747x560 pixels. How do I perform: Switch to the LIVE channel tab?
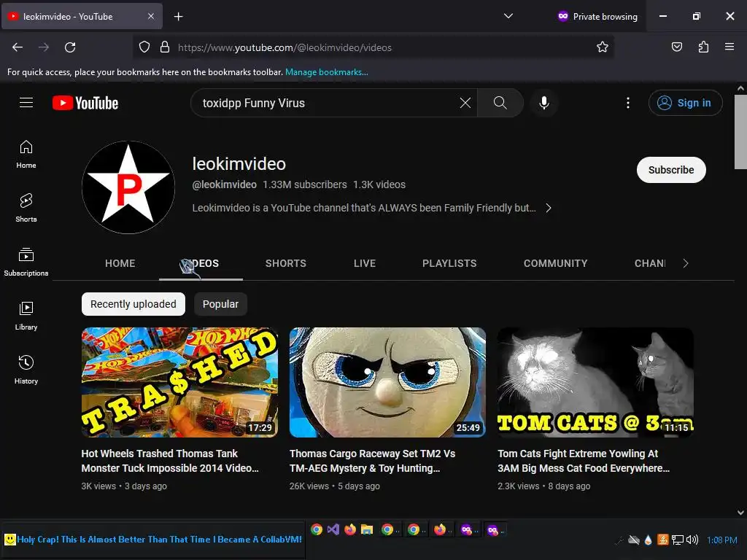tap(365, 263)
